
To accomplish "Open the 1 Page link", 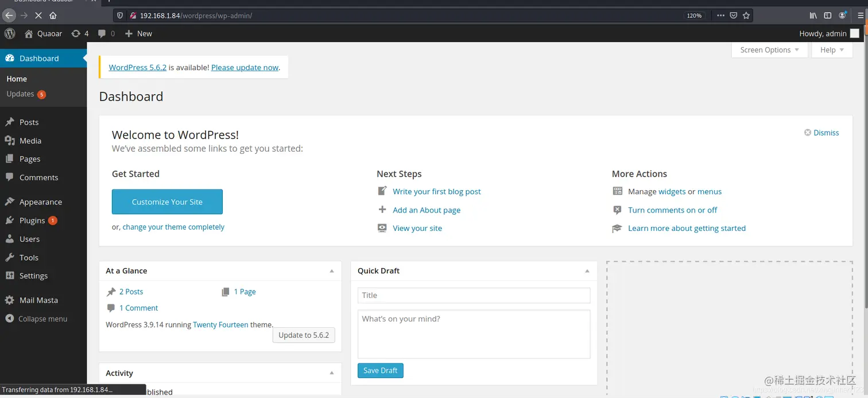I will (x=245, y=292).
